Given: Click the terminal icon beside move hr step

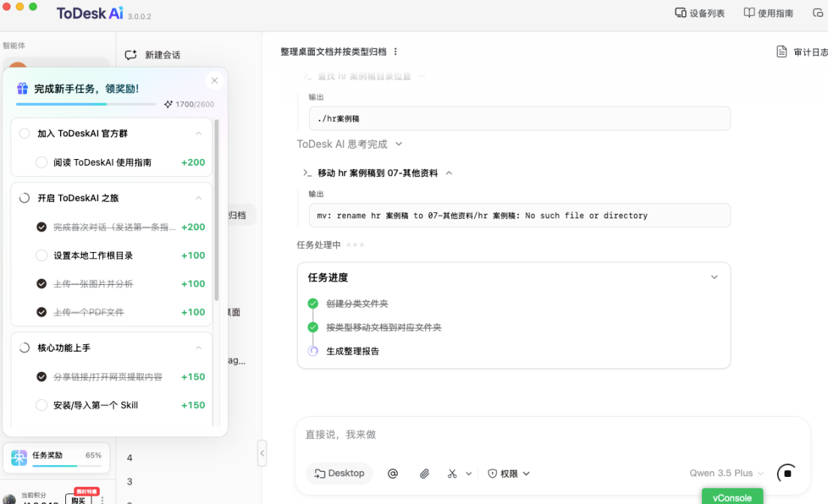Looking at the screenshot, I should 307,172.
